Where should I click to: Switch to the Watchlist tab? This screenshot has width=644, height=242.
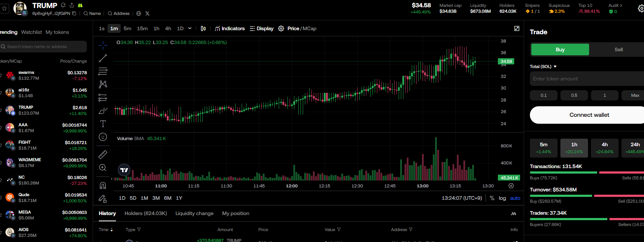(31, 32)
